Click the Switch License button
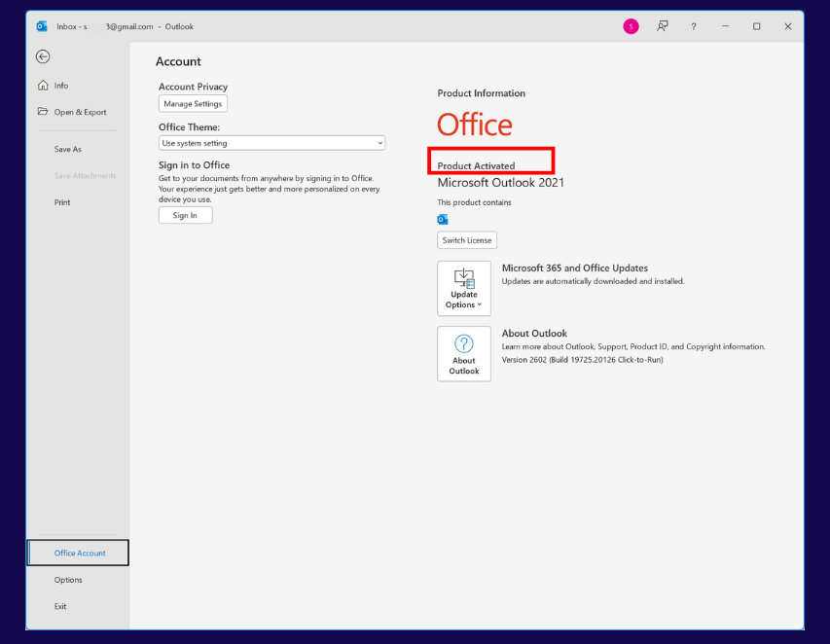830x644 pixels. pos(467,240)
